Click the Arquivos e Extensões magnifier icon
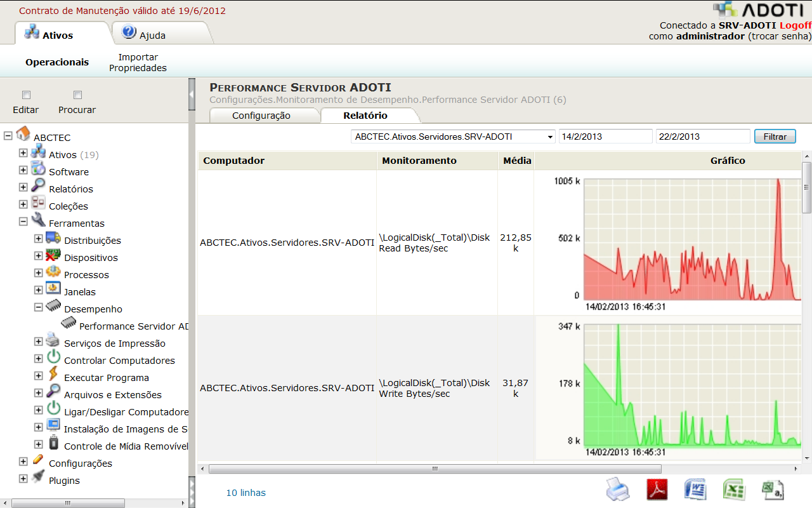 click(54, 391)
